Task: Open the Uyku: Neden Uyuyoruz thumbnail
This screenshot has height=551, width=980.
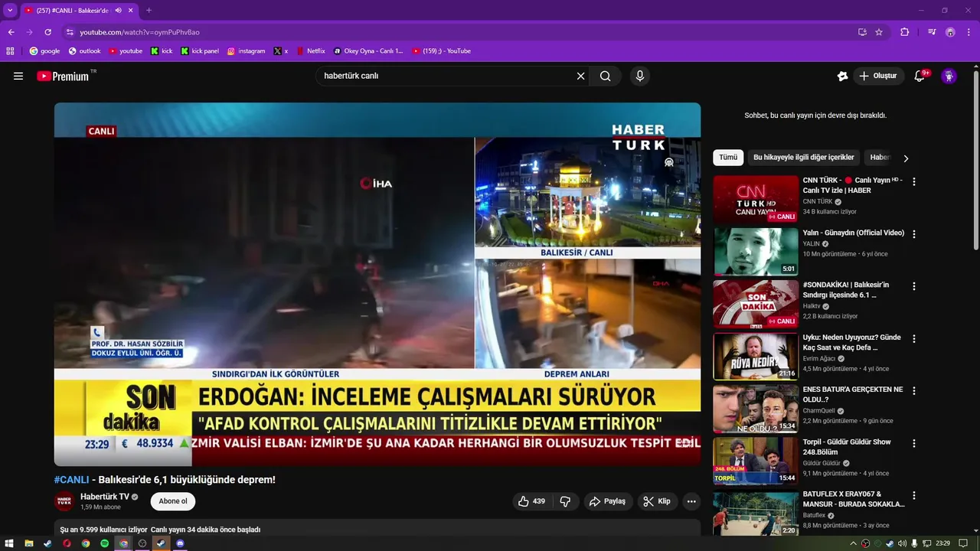Action: coord(756,356)
